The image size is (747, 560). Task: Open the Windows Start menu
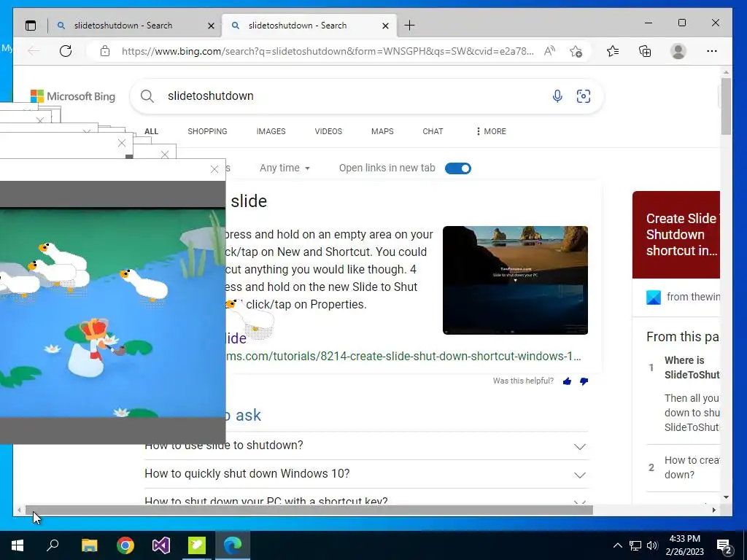click(x=18, y=545)
